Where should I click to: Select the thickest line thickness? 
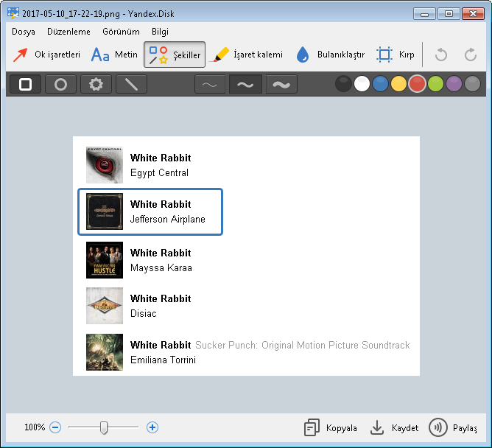pos(281,84)
